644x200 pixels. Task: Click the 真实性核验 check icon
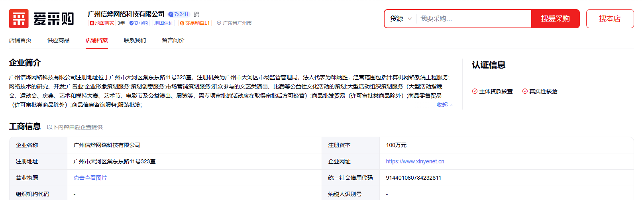[525, 91]
